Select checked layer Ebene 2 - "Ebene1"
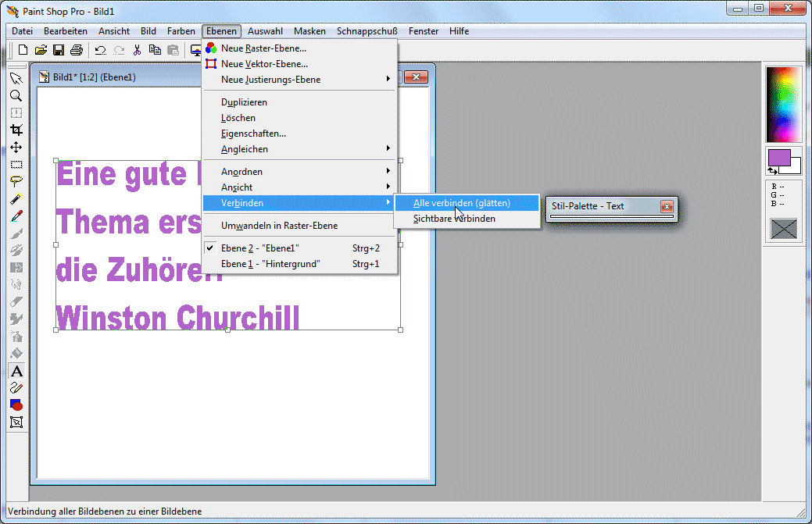The image size is (812, 524). pyautogui.click(x=299, y=248)
